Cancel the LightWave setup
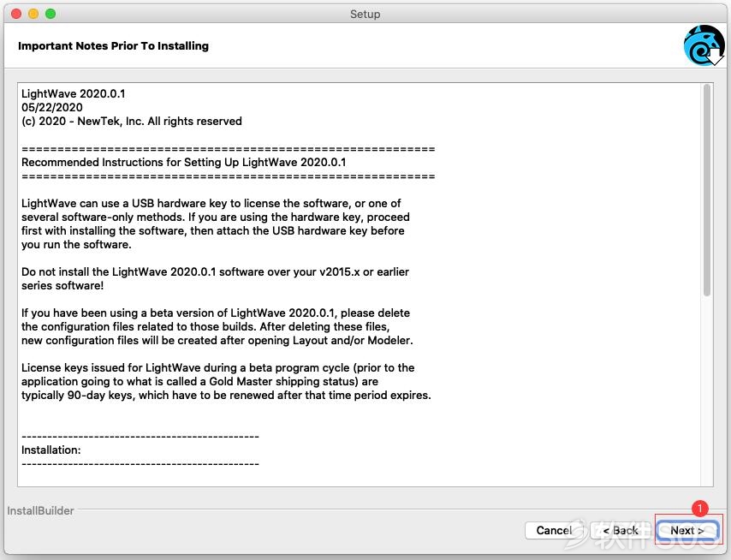 tap(555, 530)
